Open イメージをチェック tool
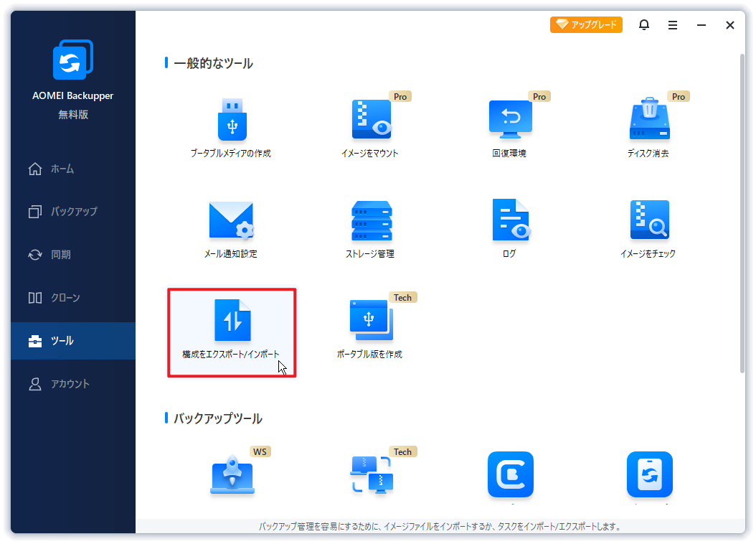 pyautogui.click(x=648, y=230)
